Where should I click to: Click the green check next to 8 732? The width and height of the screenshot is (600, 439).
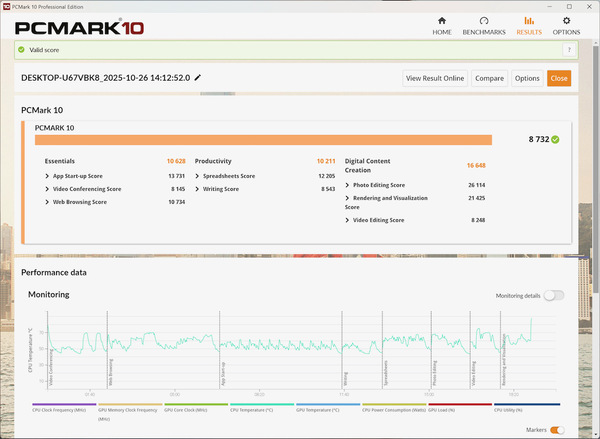click(555, 139)
